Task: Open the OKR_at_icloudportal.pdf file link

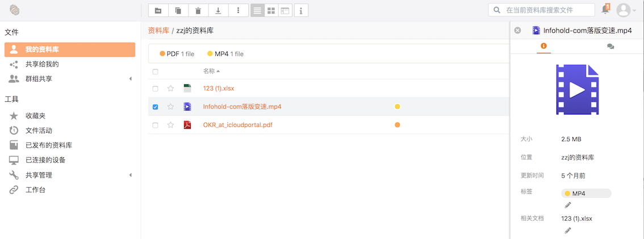Action: point(238,125)
